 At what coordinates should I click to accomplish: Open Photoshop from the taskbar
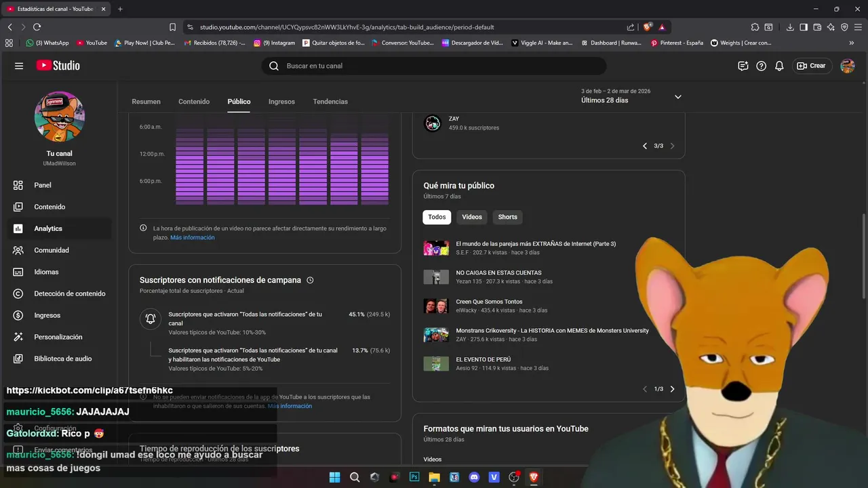[414, 477]
